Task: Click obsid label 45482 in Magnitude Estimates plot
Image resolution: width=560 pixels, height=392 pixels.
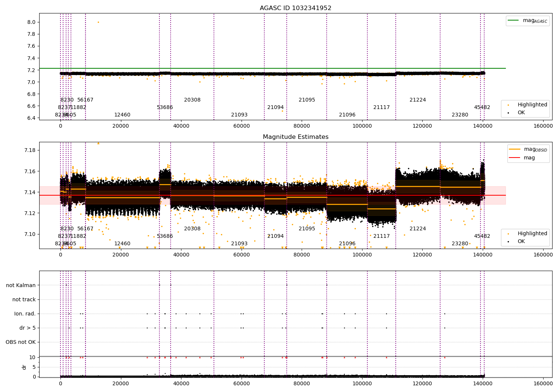Action: (482, 236)
